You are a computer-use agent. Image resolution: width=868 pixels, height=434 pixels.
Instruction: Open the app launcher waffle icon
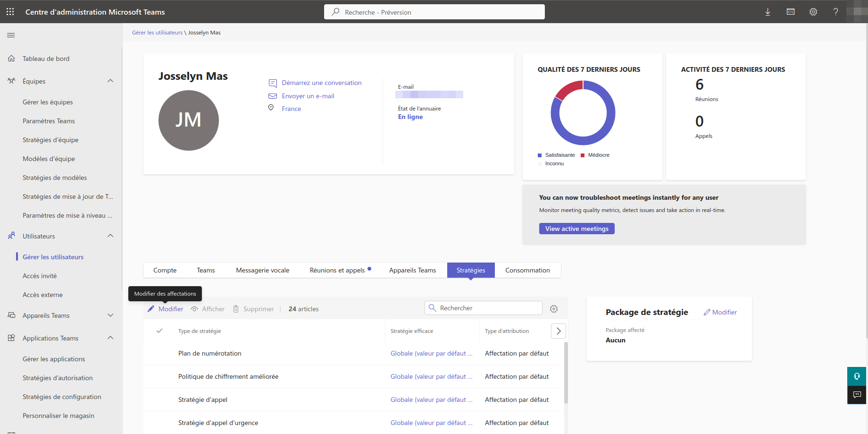(x=10, y=12)
